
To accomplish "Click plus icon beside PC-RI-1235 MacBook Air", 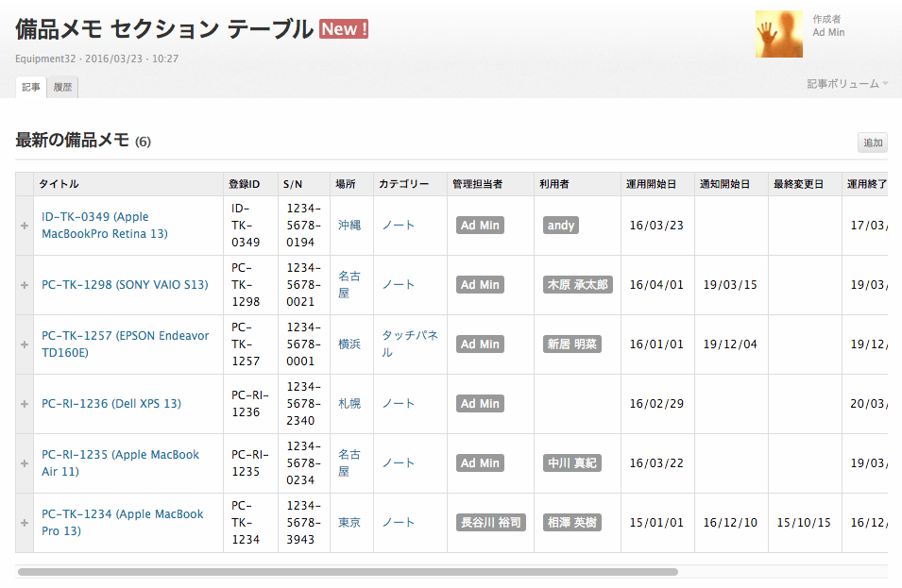I will pyautogui.click(x=25, y=463).
